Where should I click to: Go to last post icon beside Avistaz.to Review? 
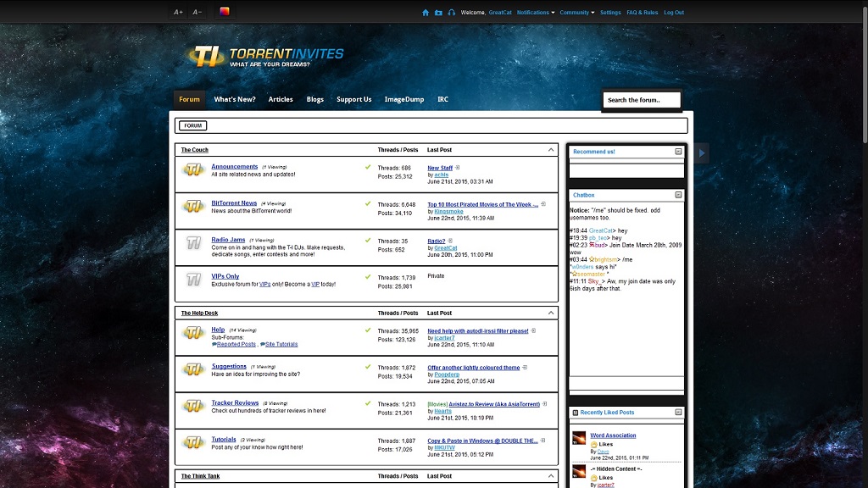(545, 404)
